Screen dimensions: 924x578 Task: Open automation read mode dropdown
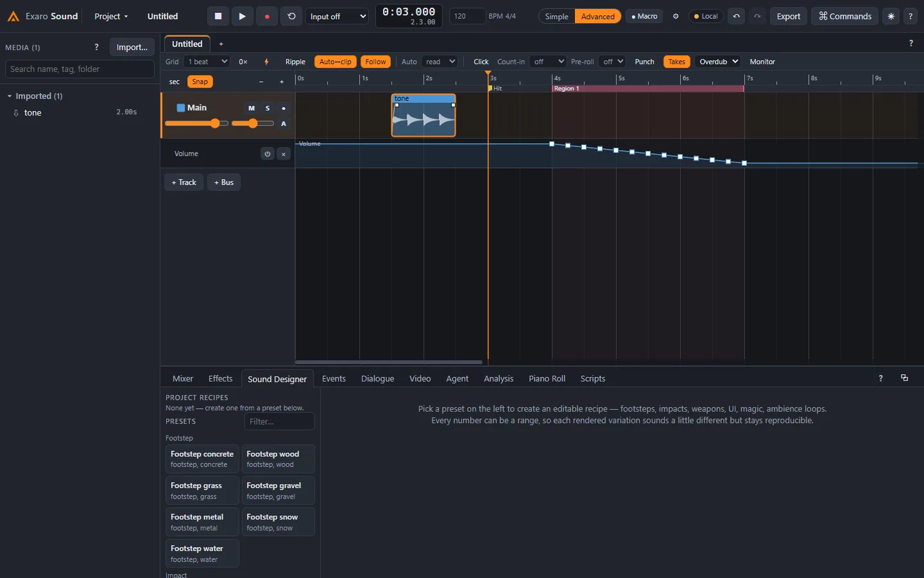click(440, 62)
